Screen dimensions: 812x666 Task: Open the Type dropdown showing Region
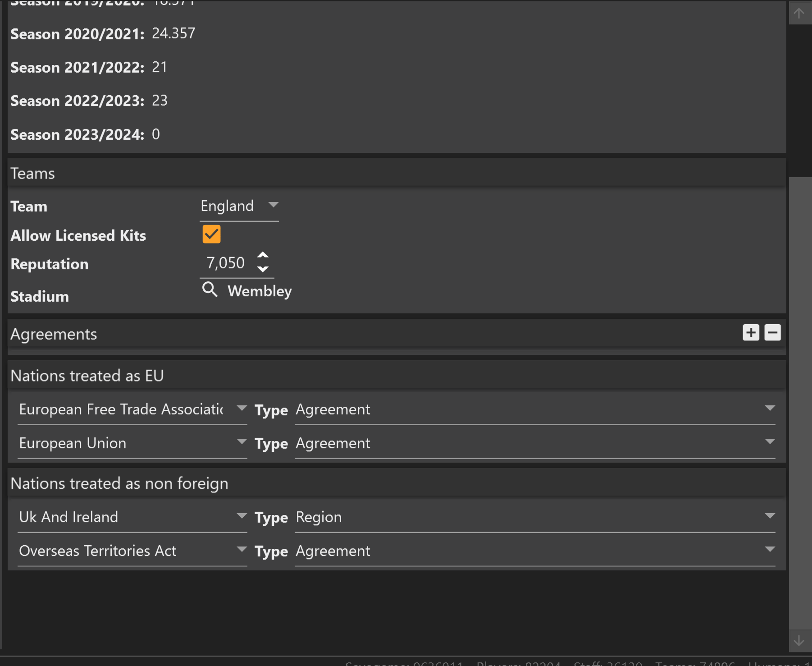(535, 517)
